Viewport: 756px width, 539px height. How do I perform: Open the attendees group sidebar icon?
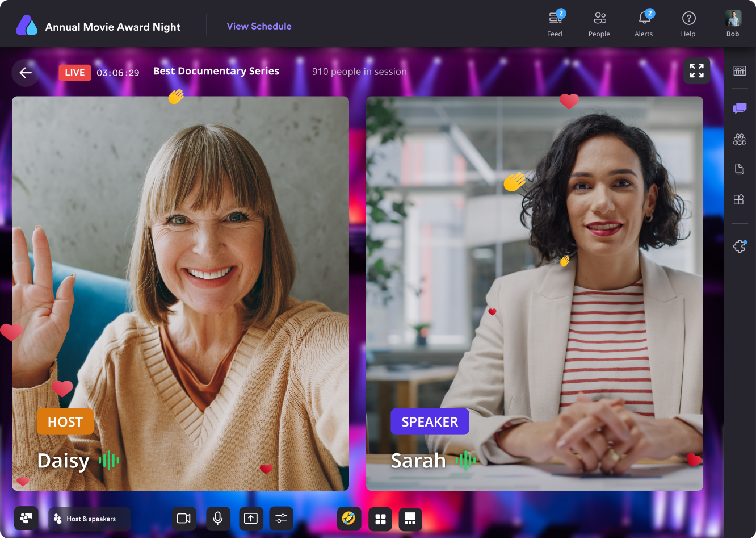coord(740,139)
